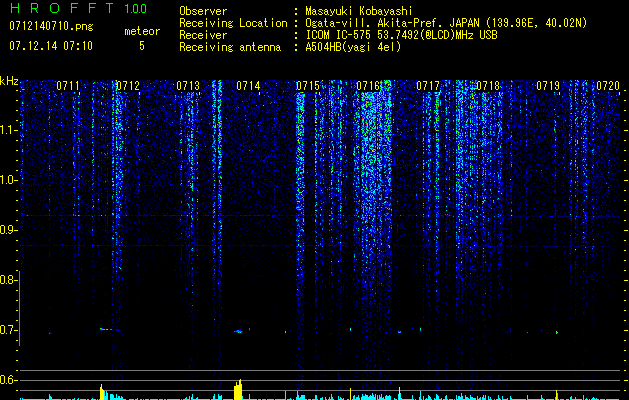This screenshot has width=629, height=400.
Task: Click antenna A504HB(yagi 4el) text
Action: coord(353,47)
